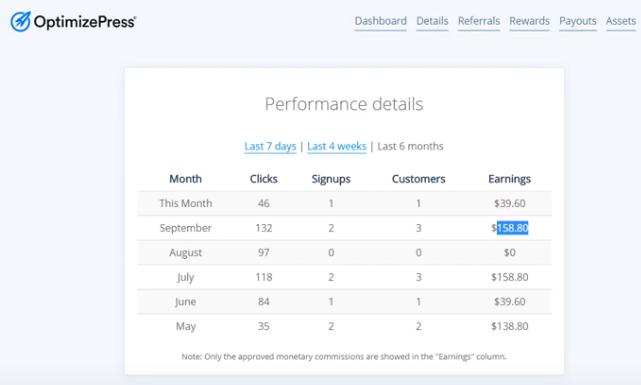Click the Earnings column header

[509, 179]
